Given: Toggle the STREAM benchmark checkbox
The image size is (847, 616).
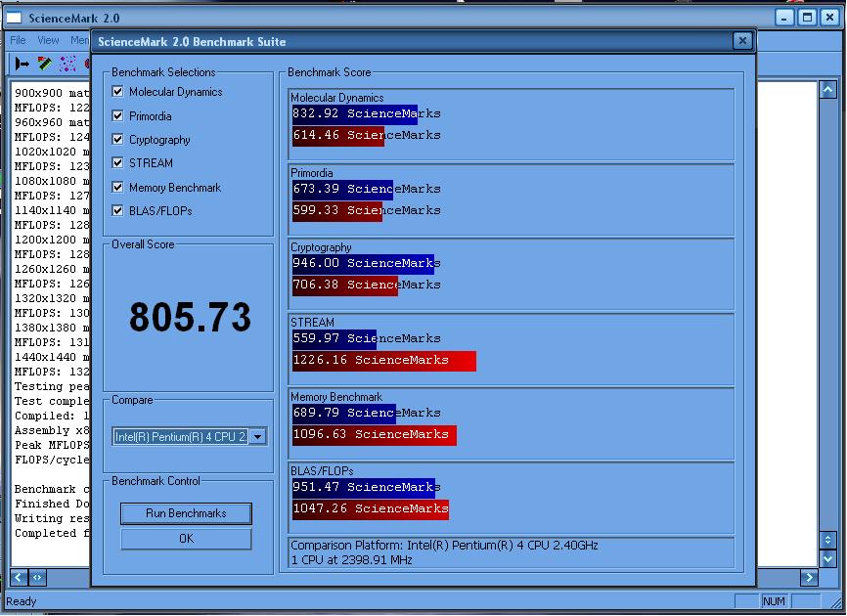Looking at the screenshot, I should [117, 162].
